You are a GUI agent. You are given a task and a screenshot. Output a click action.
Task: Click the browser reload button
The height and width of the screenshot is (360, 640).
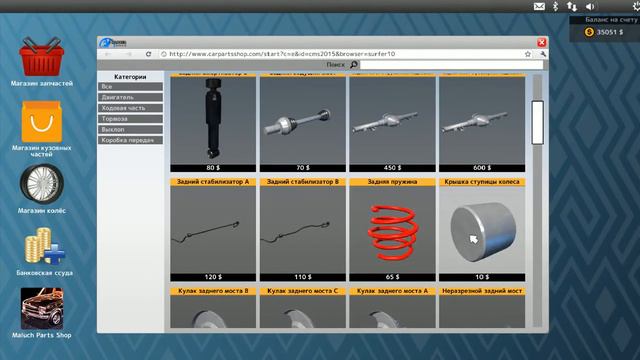tap(149, 54)
